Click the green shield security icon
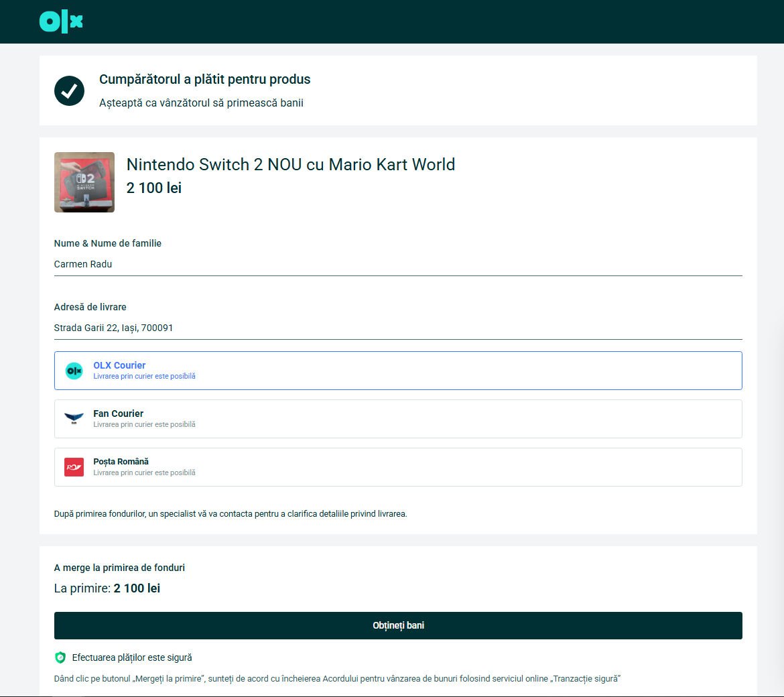The image size is (784, 697). coord(60,657)
